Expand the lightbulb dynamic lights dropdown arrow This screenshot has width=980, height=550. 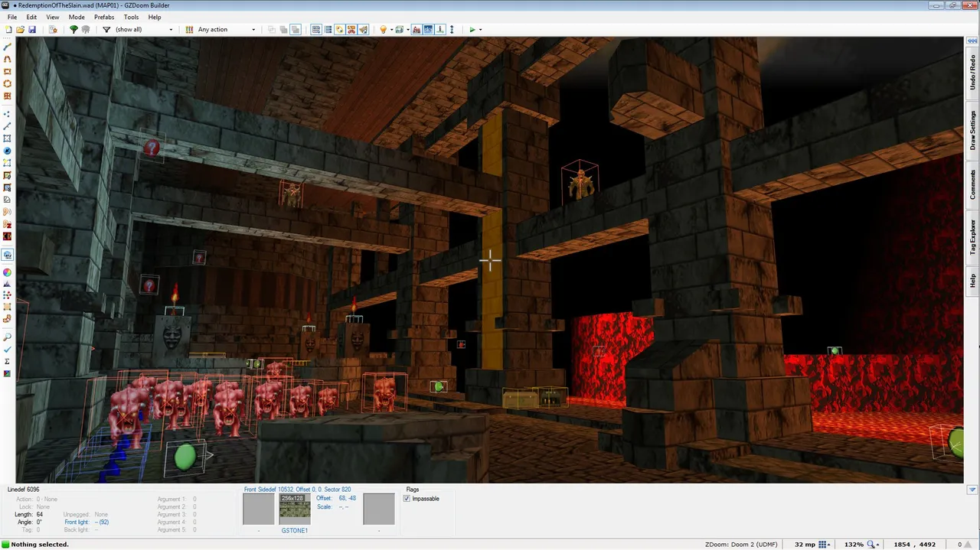(x=391, y=30)
